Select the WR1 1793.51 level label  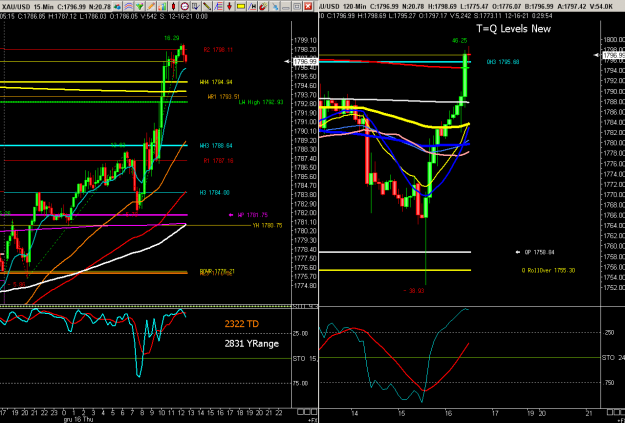(x=224, y=96)
